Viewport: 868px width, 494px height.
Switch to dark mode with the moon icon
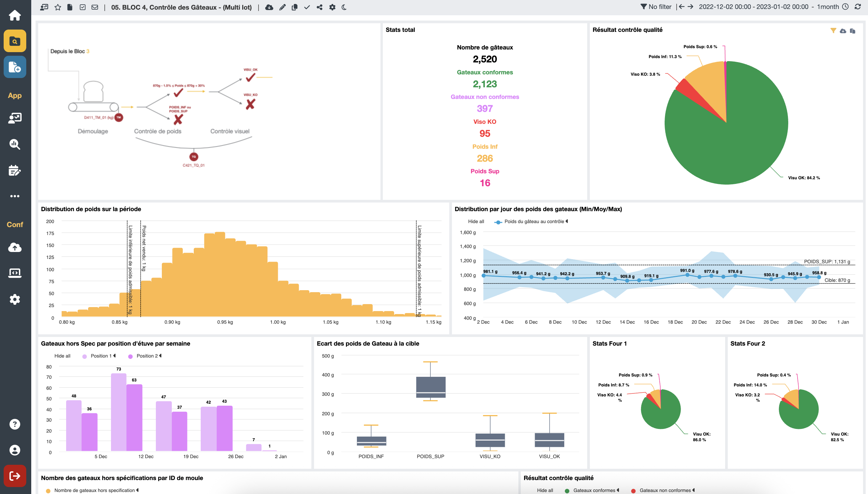click(x=344, y=7)
